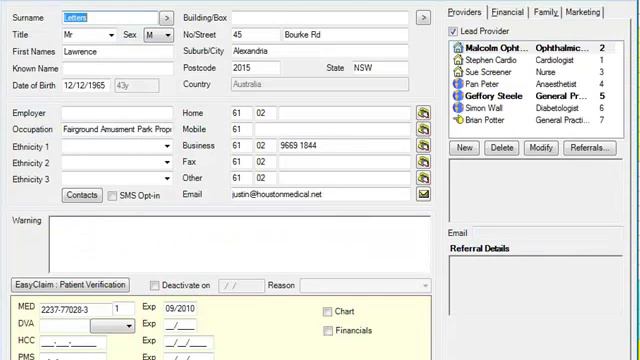Click the Mobile number input field

[x=333, y=129]
